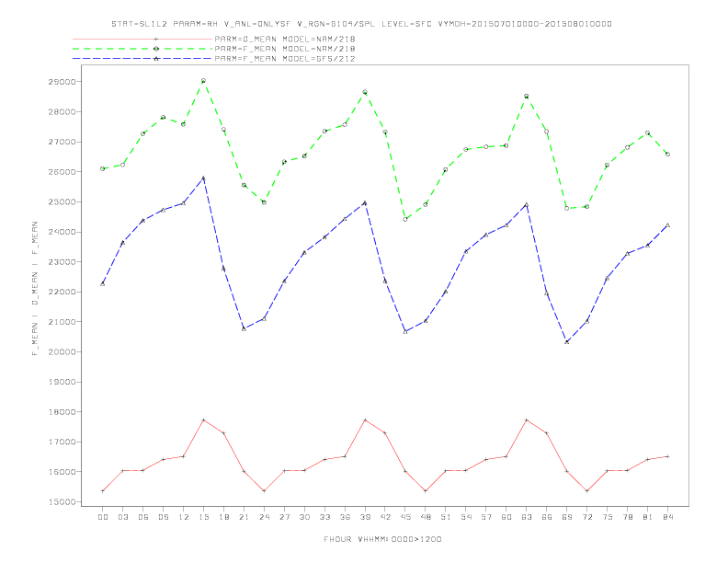
Task: Select legend entry PARM=O_MEAN MODEL=NAM/218
Action: click(x=285, y=39)
